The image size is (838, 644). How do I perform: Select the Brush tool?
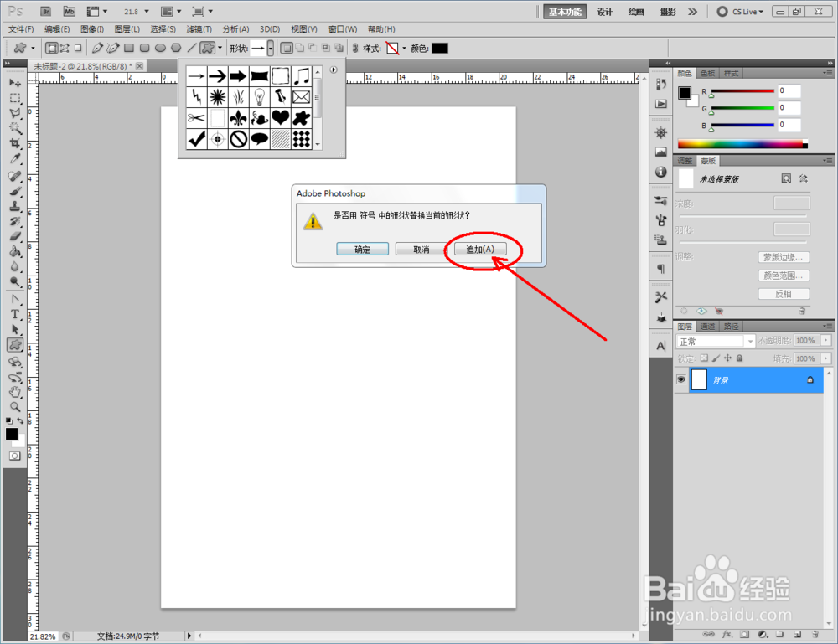[15, 191]
